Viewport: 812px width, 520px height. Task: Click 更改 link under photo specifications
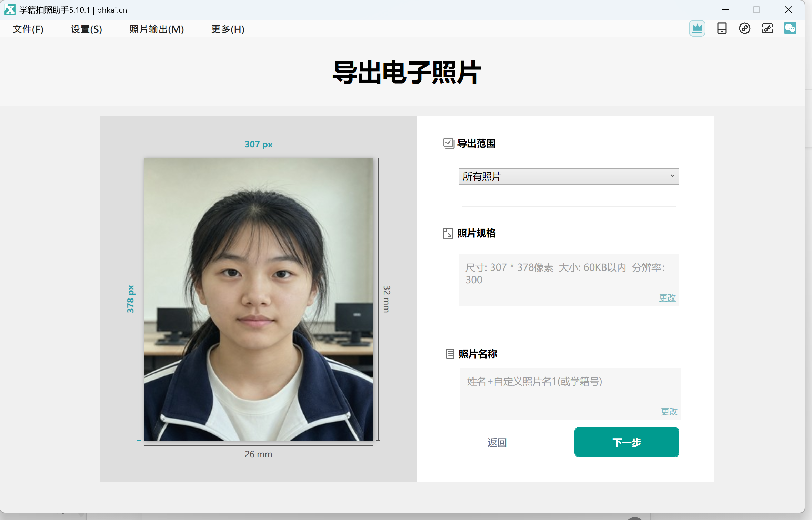[667, 297]
